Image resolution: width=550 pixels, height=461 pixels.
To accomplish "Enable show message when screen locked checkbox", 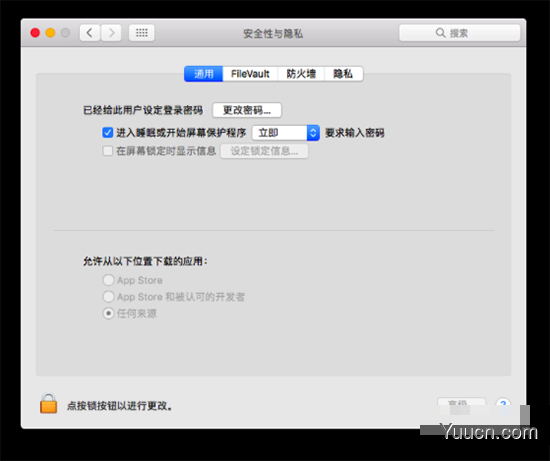I will [107, 151].
